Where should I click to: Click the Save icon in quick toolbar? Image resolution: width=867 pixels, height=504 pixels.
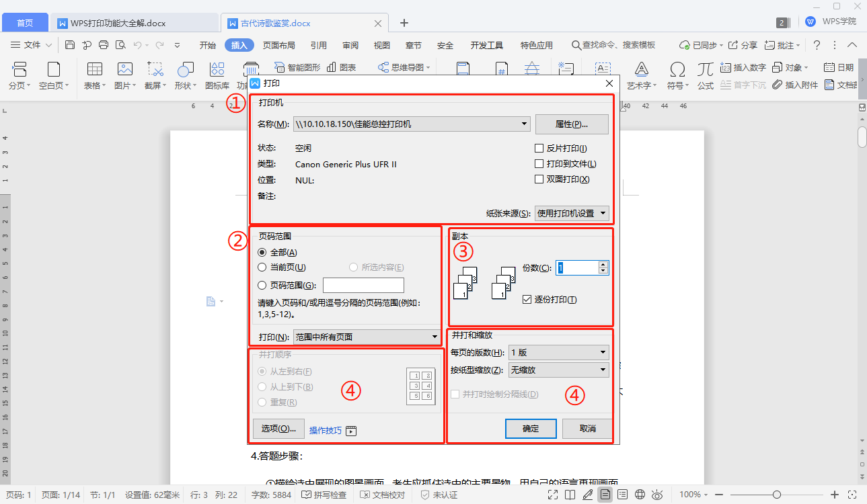point(70,45)
